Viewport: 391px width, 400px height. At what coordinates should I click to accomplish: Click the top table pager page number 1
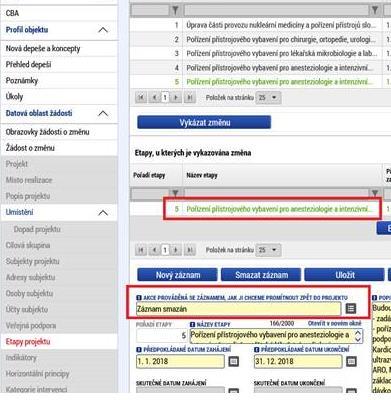pyautogui.click(x=165, y=98)
